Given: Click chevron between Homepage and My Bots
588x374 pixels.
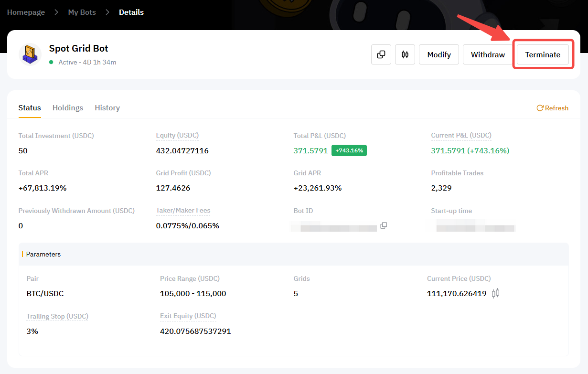Looking at the screenshot, I should pyautogui.click(x=56, y=12).
